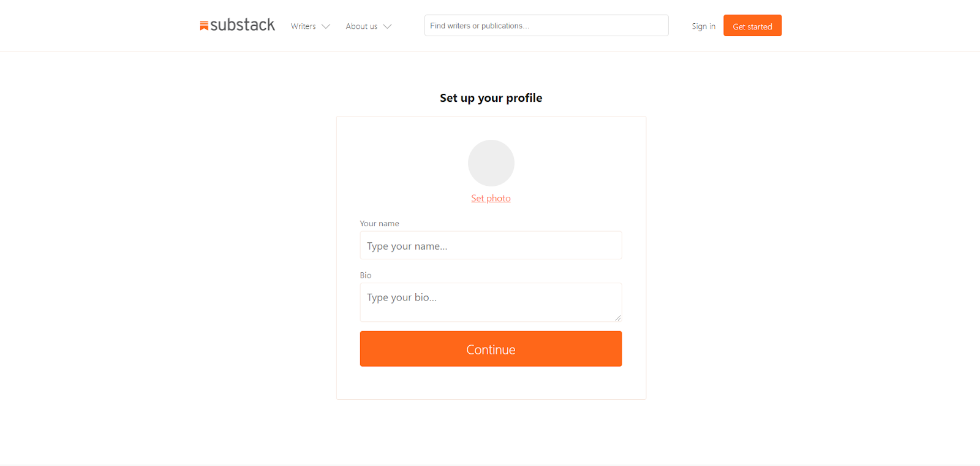Click the orange Substack bookmark logo icon
The height and width of the screenshot is (466, 980).
click(204, 26)
